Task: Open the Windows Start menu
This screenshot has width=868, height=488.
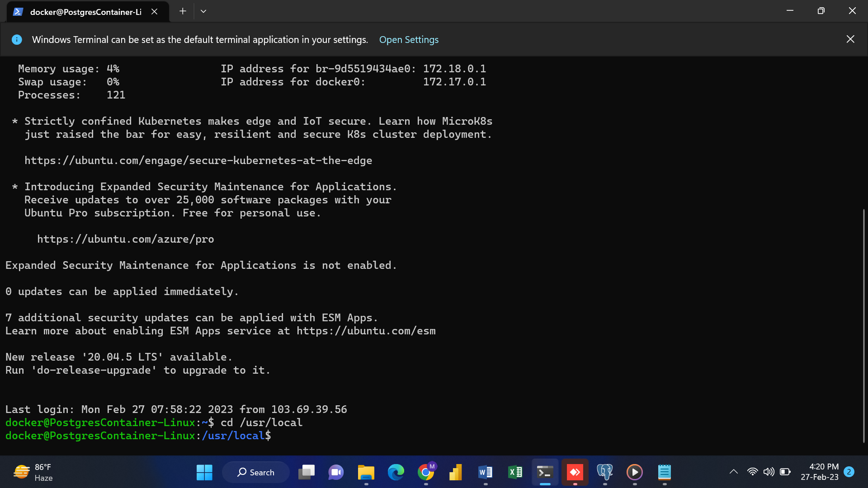Action: pyautogui.click(x=204, y=472)
